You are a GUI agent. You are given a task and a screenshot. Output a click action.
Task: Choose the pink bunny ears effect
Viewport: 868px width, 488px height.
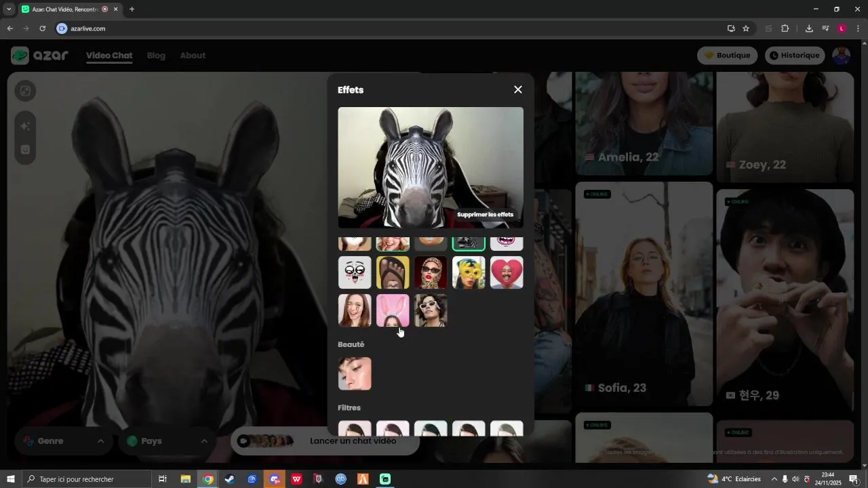[393, 310]
